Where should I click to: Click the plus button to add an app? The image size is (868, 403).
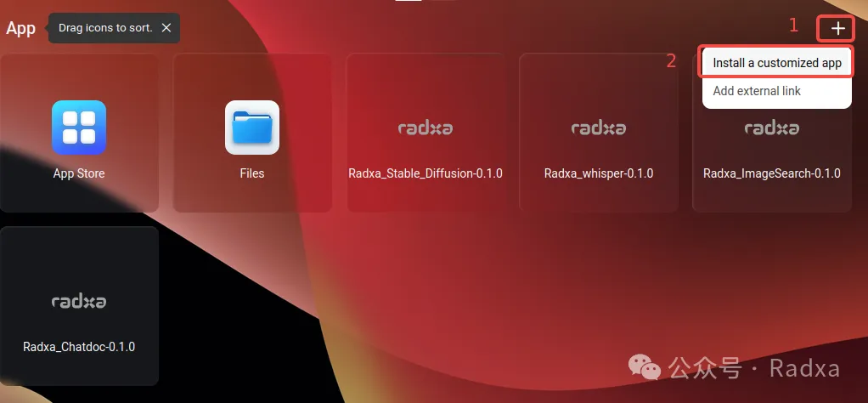click(838, 28)
